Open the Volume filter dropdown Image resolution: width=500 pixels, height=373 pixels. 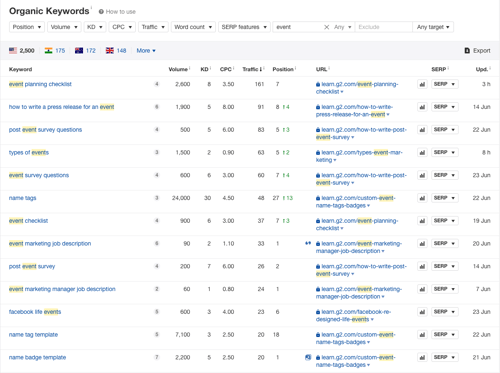64,27
